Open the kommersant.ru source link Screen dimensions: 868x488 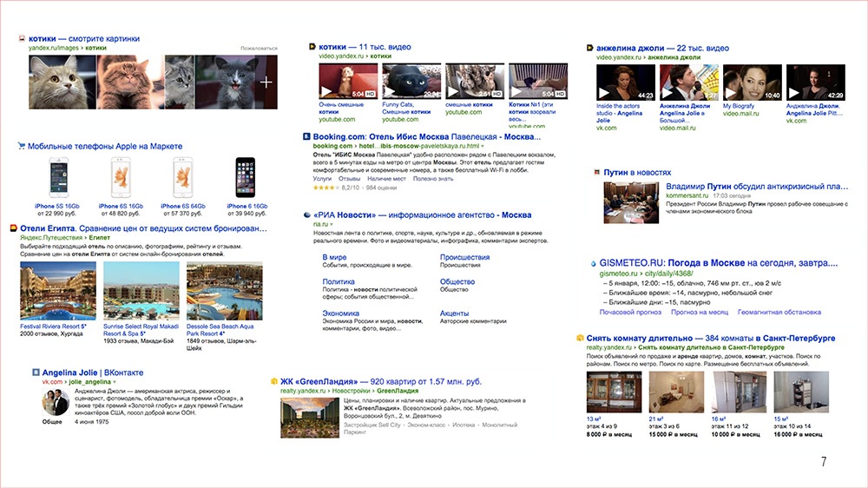[x=687, y=195]
